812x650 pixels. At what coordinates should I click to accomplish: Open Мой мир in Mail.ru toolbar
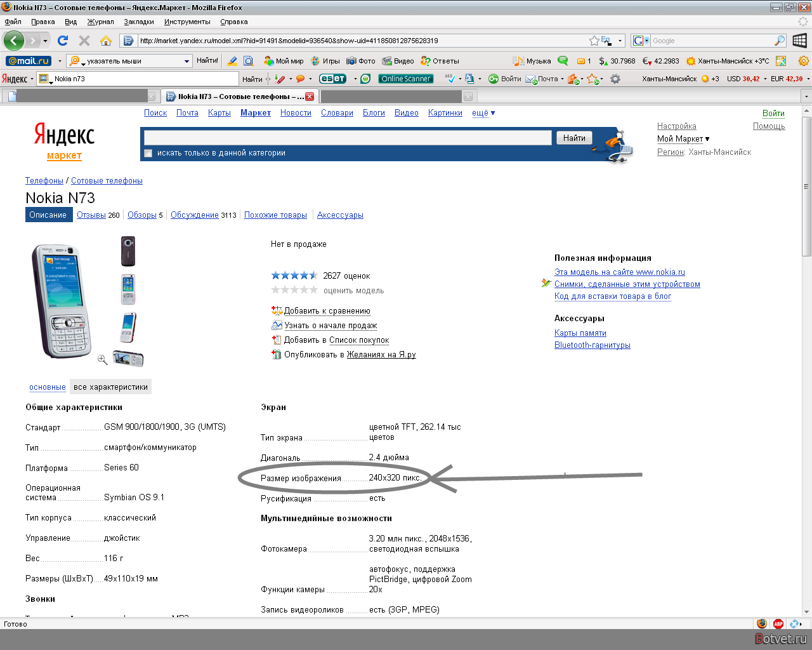tap(284, 61)
